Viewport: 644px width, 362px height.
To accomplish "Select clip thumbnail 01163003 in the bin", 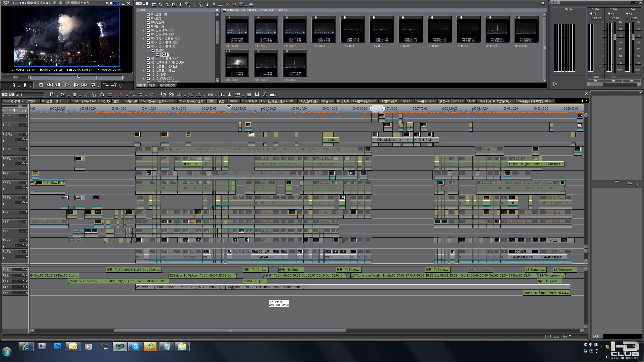I will coord(237,63).
